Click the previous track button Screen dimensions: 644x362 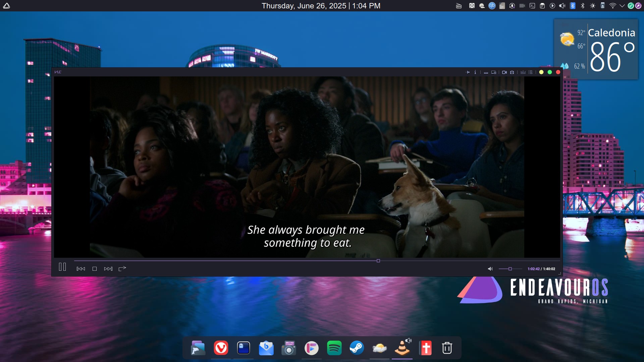80,269
